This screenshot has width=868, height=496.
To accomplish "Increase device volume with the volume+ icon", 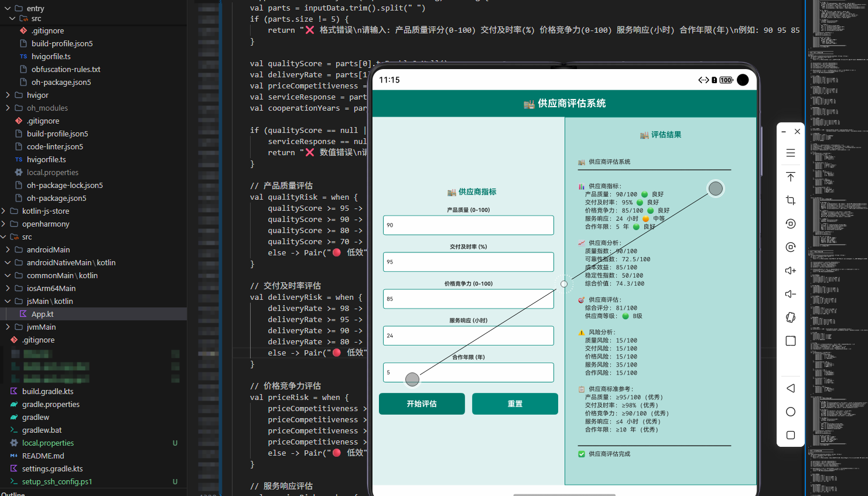I will 791,270.
